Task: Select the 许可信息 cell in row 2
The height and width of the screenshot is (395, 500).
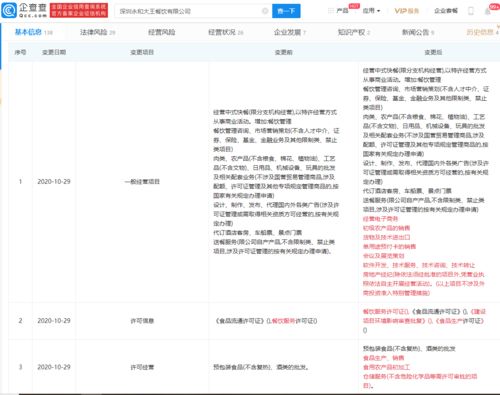Action: click(142, 321)
